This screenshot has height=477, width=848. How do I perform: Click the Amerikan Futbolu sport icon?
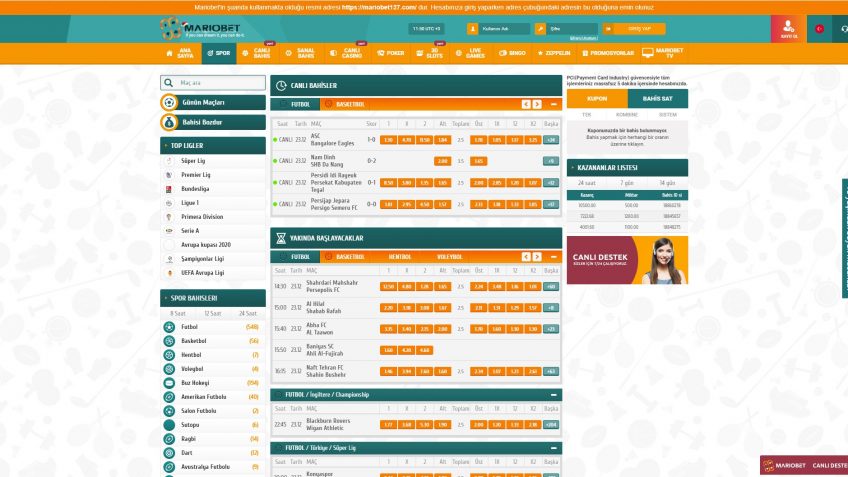[x=169, y=397]
